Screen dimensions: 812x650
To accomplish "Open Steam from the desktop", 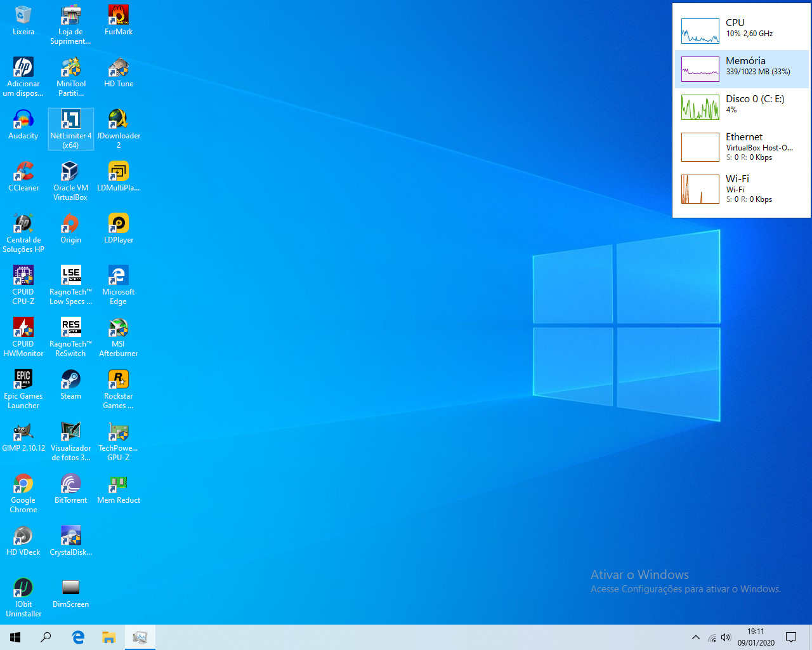I will point(70,385).
